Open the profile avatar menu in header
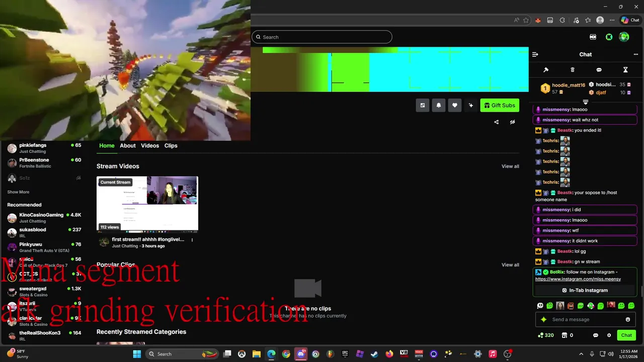Screen dimensions: 644x362 (624, 37)
